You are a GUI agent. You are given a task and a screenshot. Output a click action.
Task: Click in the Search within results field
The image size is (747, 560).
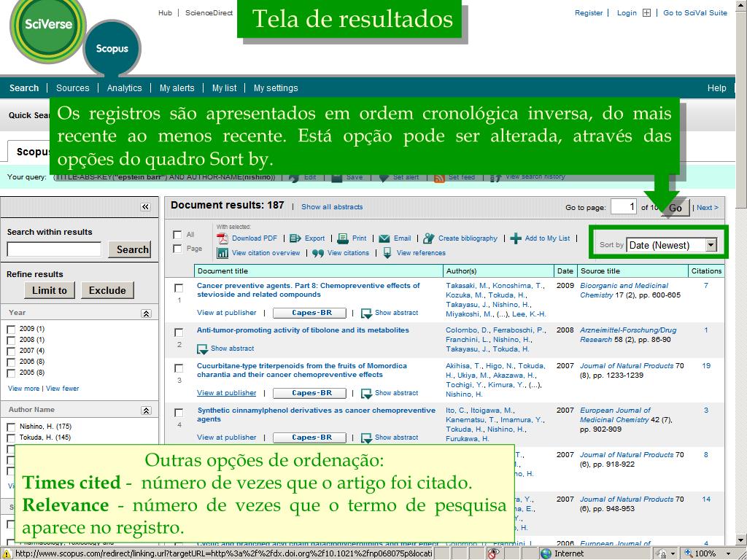(x=54, y=249)
